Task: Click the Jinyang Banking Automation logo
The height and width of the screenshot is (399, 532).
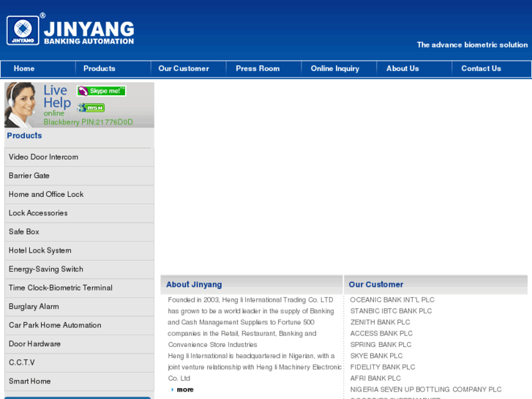Action: click(70, 30)
